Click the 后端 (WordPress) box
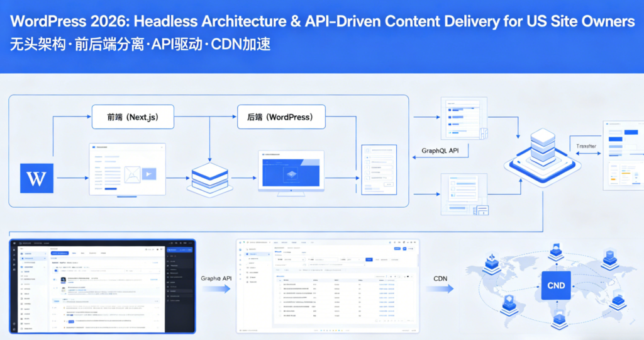The image size is (644, 340). (x=280, y=117)
